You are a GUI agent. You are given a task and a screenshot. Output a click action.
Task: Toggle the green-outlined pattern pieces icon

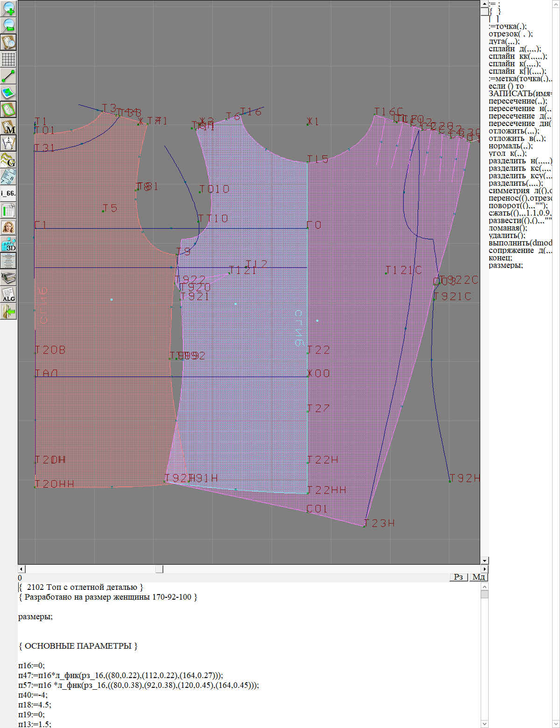pos(8,110)
